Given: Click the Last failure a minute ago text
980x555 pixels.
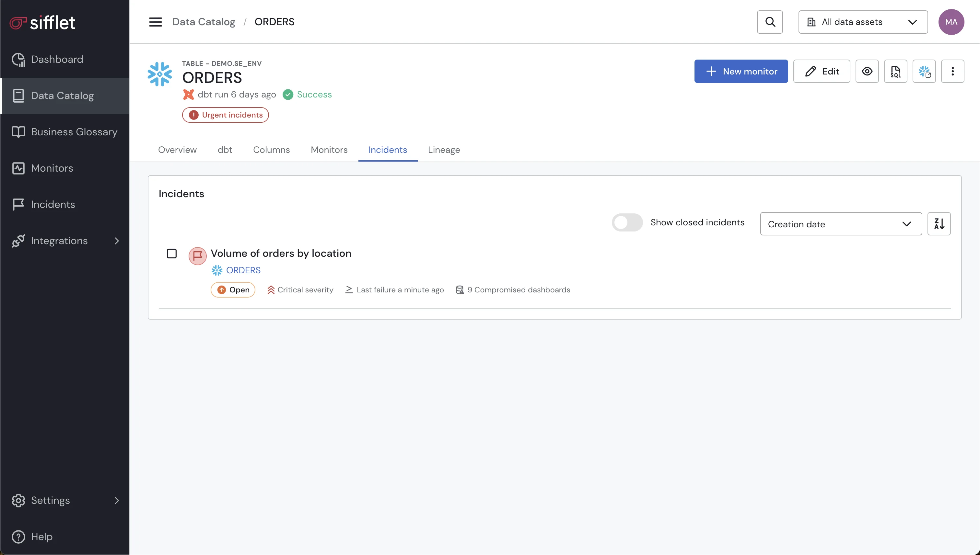Looking at the screenshot, I should click(x=400, y=290).
